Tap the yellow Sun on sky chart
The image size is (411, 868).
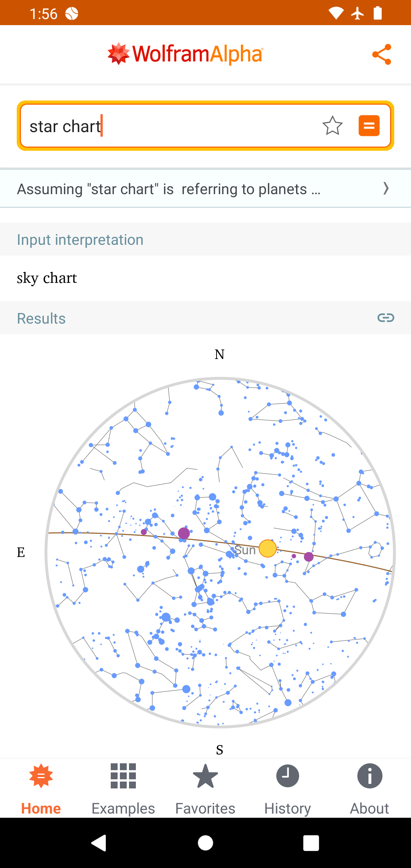(x=268, y=549)
